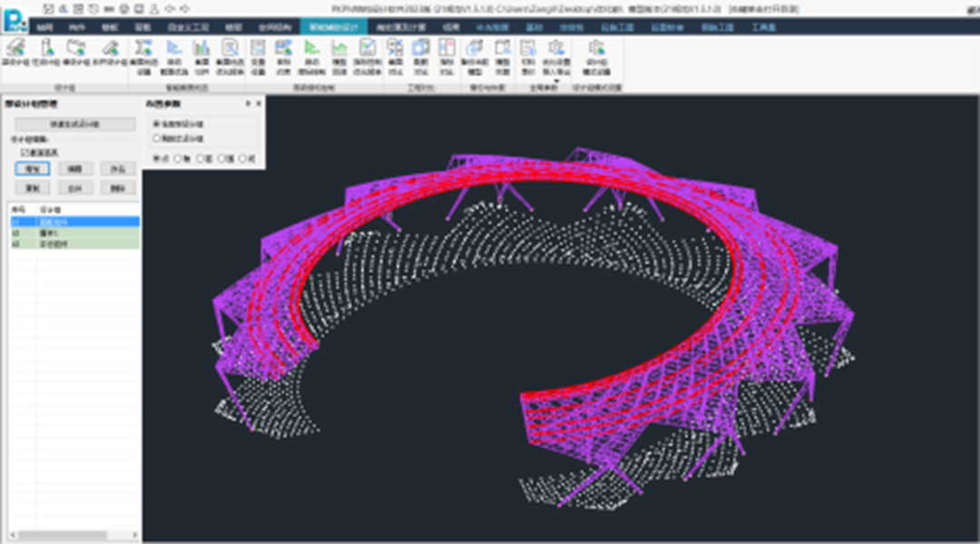
Task: Click the line chart model regression icon
Action: 338,49
